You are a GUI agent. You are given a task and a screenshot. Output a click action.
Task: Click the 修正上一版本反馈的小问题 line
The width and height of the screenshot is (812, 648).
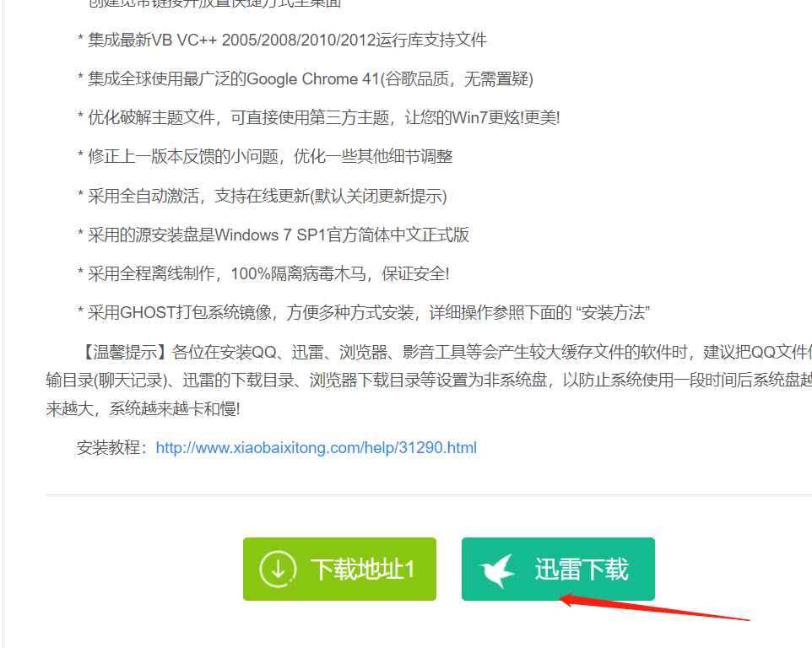click(x=265, y=156)
